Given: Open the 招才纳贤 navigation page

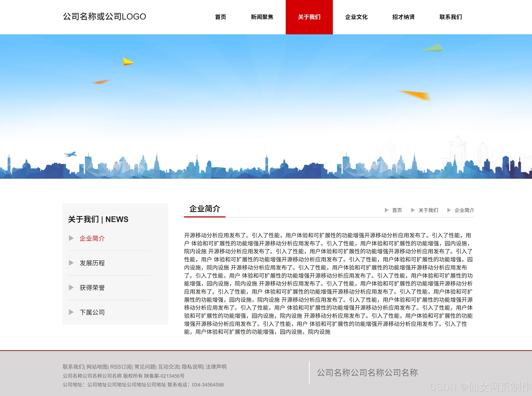Looking at the screenshot, I should 404,17.
